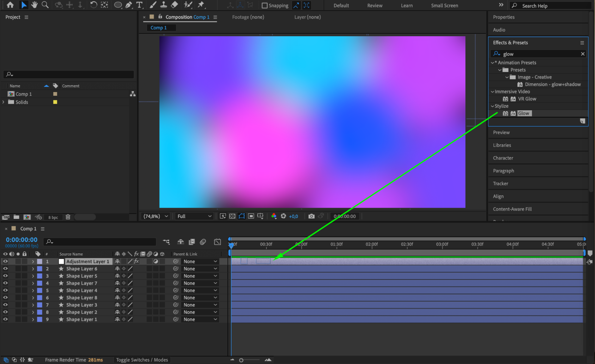Click the Home icon in toolbar

(10, 5)
